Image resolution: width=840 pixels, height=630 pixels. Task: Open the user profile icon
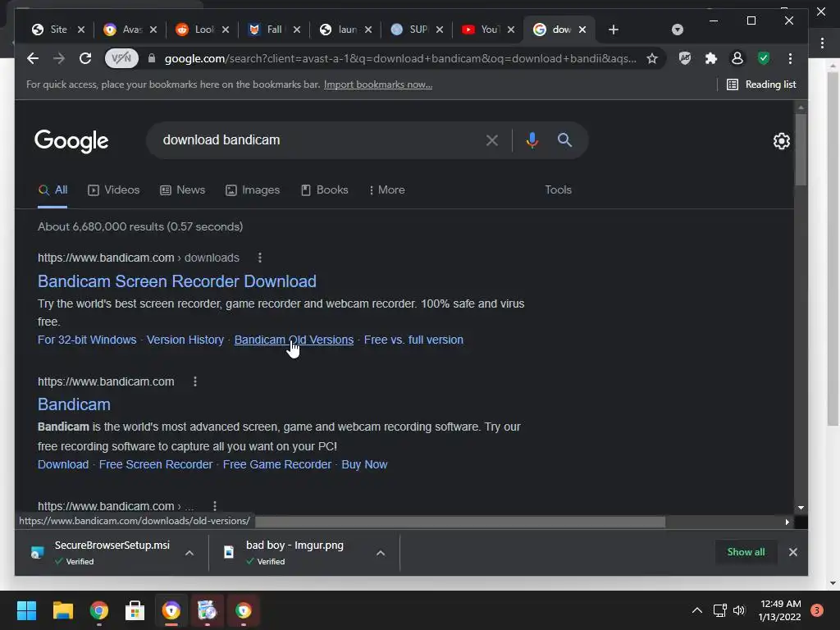pyautogui.click(x=737, y=58)
